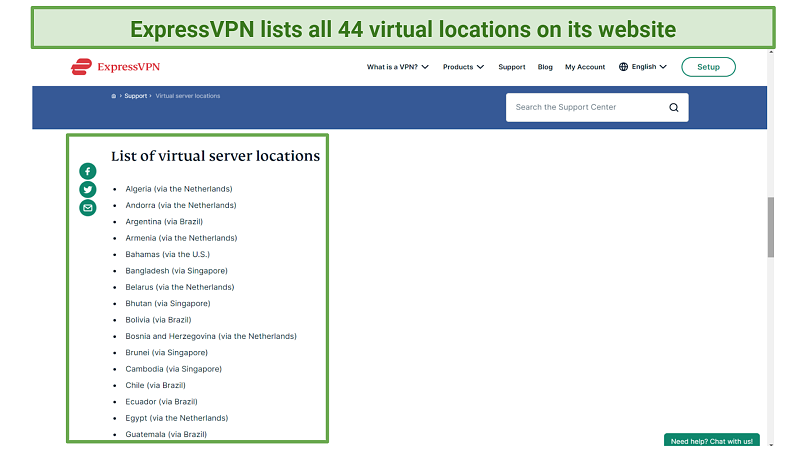Open the Blog nav item
The width and height of the screenshot is (806, 453).
545,67
